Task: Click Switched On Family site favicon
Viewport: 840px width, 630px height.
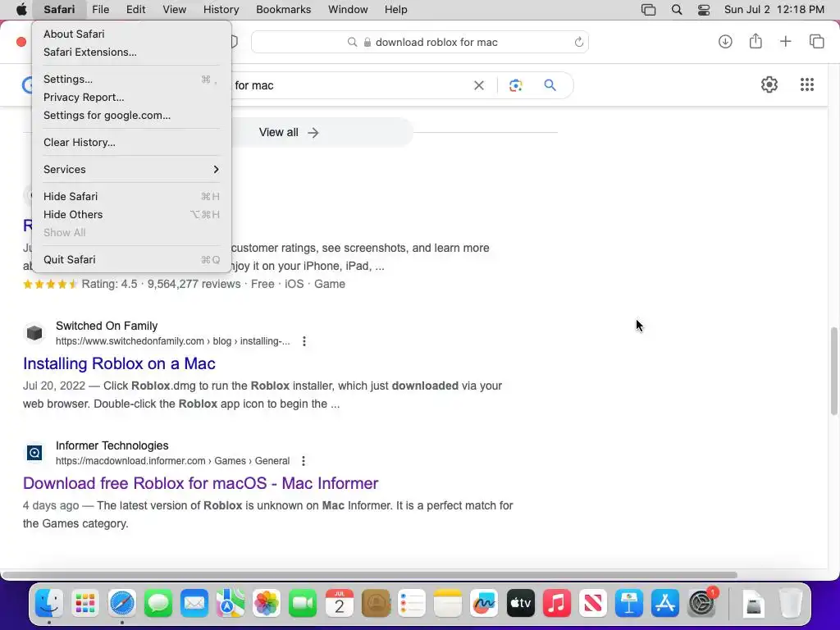Action: point(34,333)
